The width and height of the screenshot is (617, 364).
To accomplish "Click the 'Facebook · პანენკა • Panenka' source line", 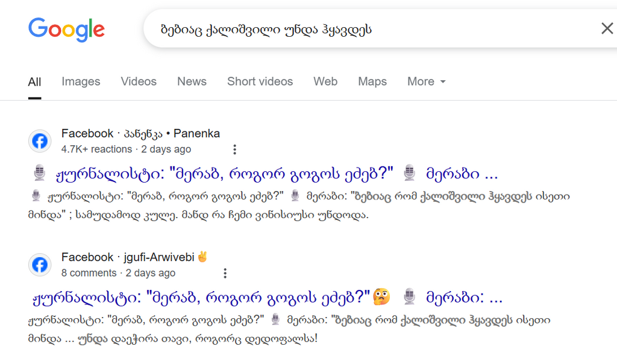I will point(140,134).
